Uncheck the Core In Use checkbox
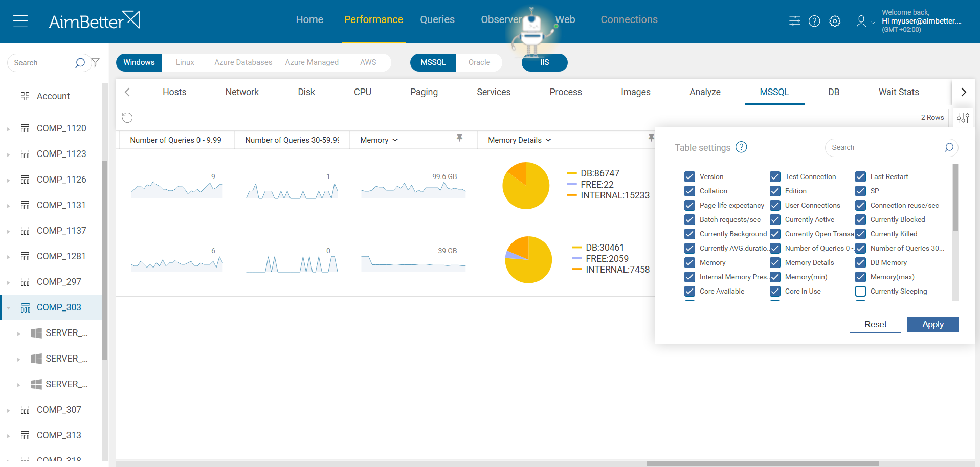The image size is (980, 467). click(775, 291)
